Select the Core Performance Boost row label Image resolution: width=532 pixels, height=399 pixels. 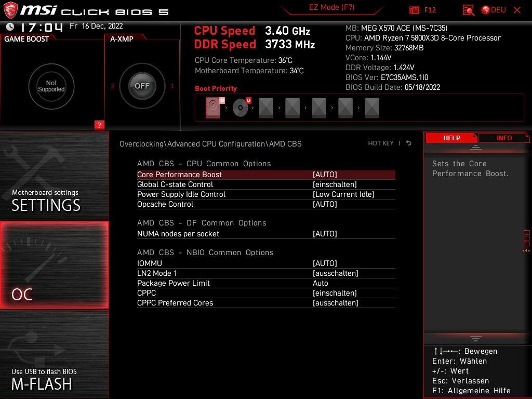pyautogui.click(x=179, y=175)
